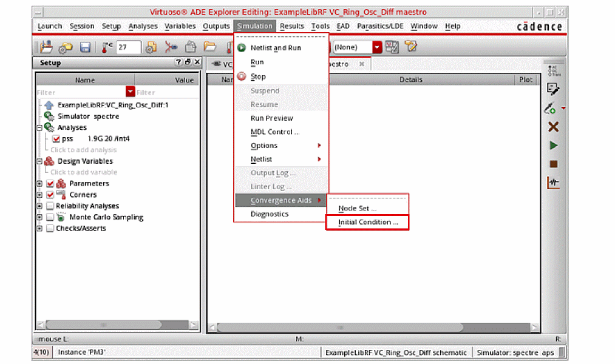615x364 pixels.
Task: Enable the Monte Carlo Sampling checkbox
Action: coord(50,217)
